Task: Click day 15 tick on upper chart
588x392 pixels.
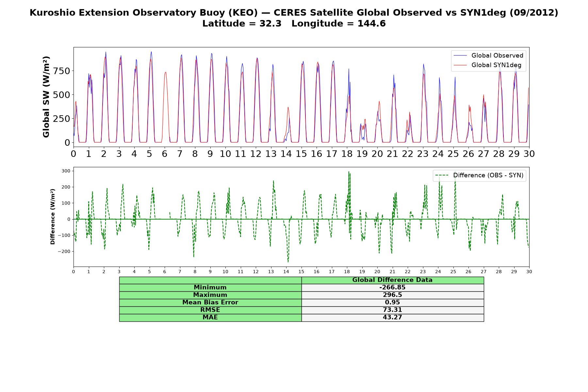Action: (301, 154)
